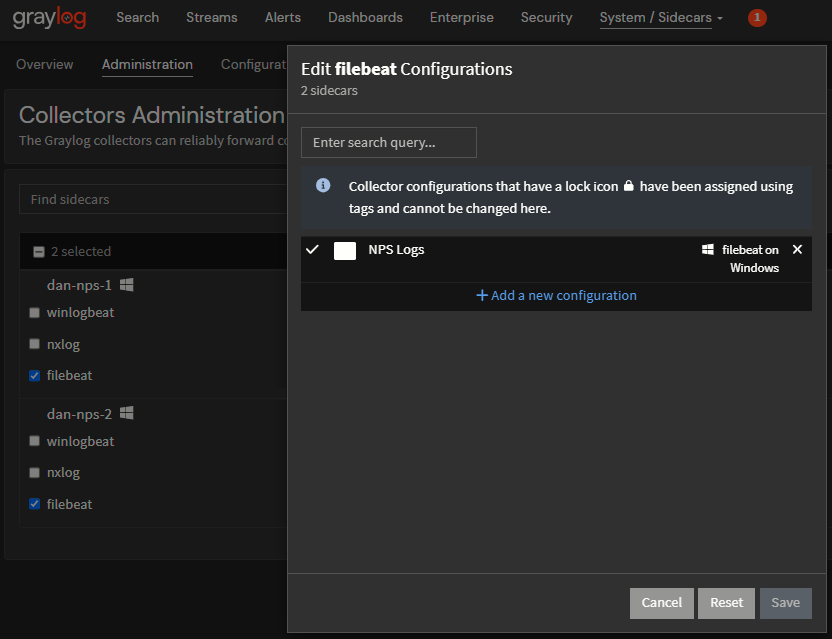Image resolution: width=832 pixels, height=639 pixels.
Task: Click Add a new configuration link
Action: click(556, 296)
